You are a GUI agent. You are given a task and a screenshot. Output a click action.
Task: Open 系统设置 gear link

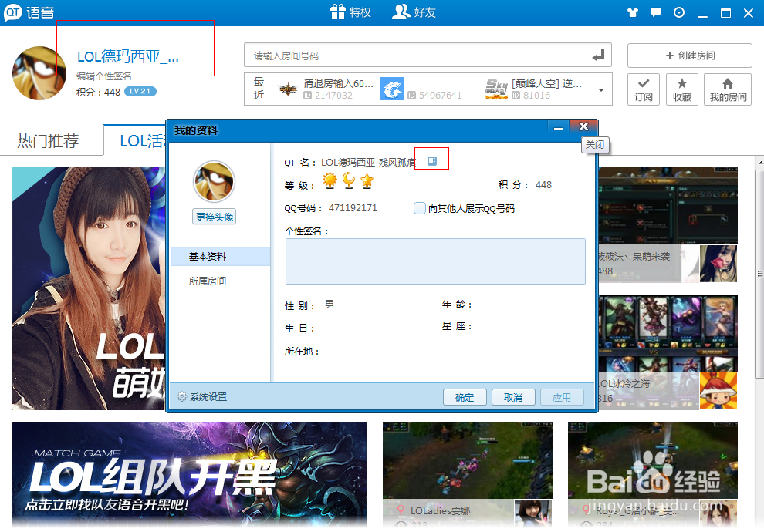[201, 397]
